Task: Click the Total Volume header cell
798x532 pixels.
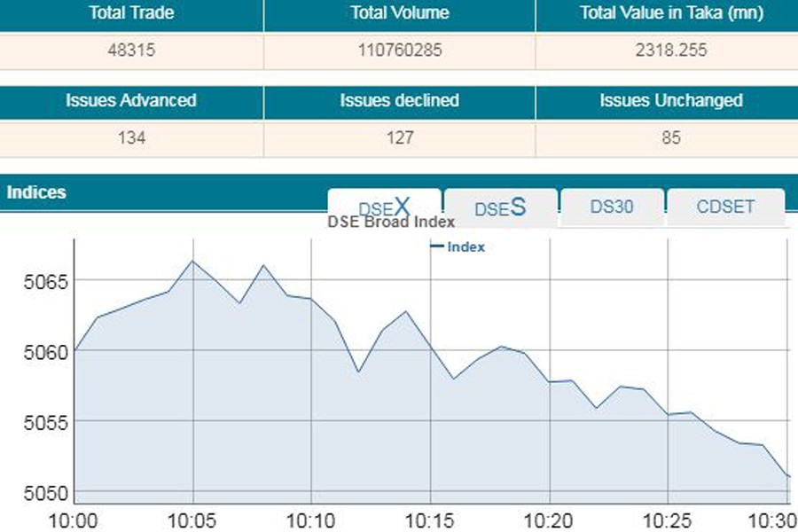Action: (399, 13)
